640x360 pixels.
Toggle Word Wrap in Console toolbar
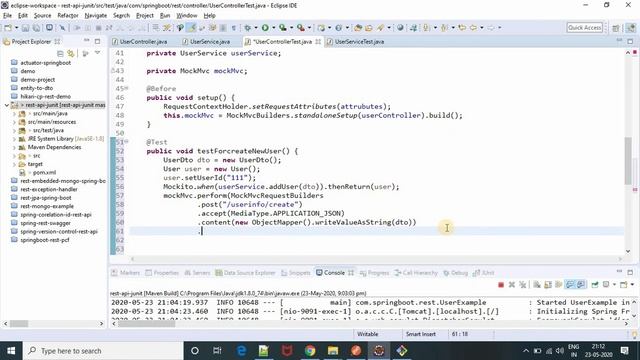click(x=559, y=284)
